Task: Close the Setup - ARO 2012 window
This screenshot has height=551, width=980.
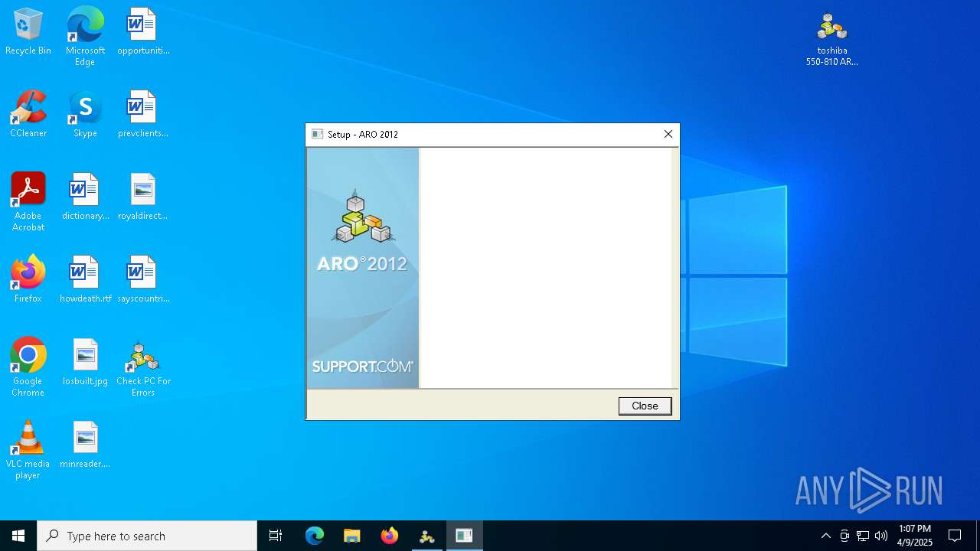Action: pyautogui.click(x=668, y=134)
